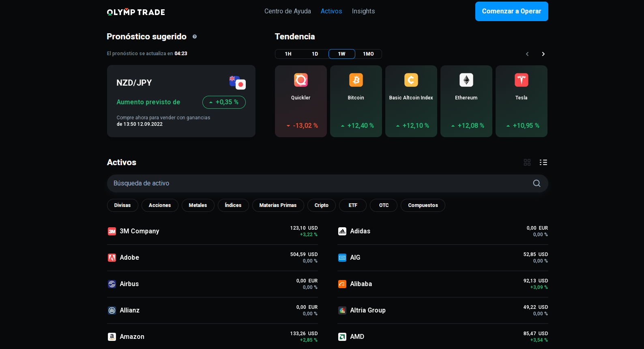Filter assets by Acciones
The image size is (644, 349).
(x=160, y=205)
